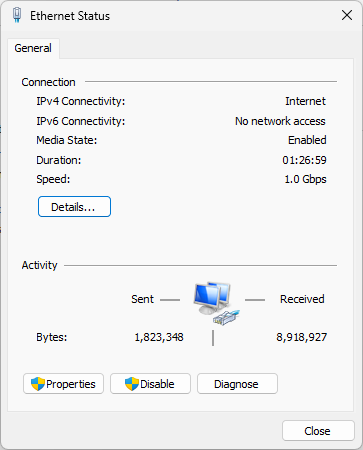The image size is (363, 450).
Task: Click the Ethernet Status title text
Action: tap(70, 16)
